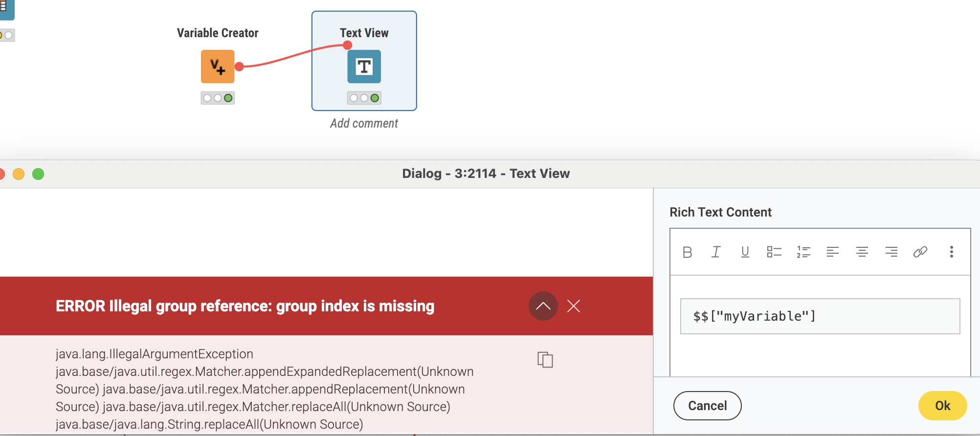Confirm dialog with the Ok button
This screenshot has height=436, width=980.
(x=942, y=406)
